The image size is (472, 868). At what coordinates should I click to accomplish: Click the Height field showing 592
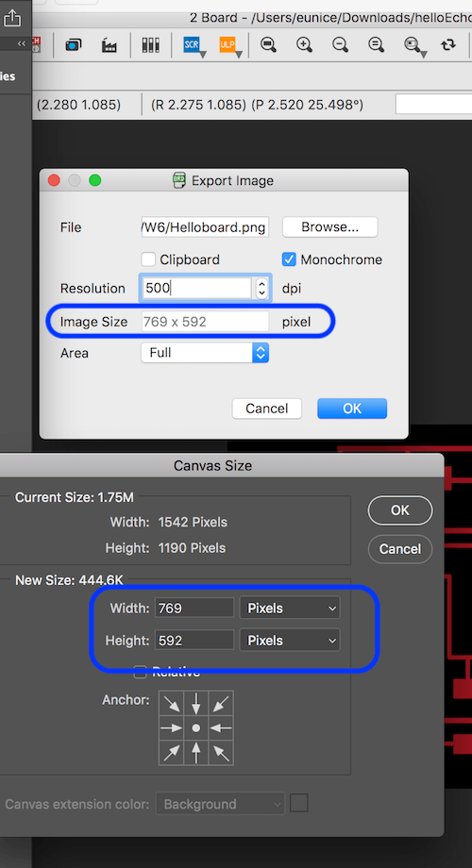194,640
